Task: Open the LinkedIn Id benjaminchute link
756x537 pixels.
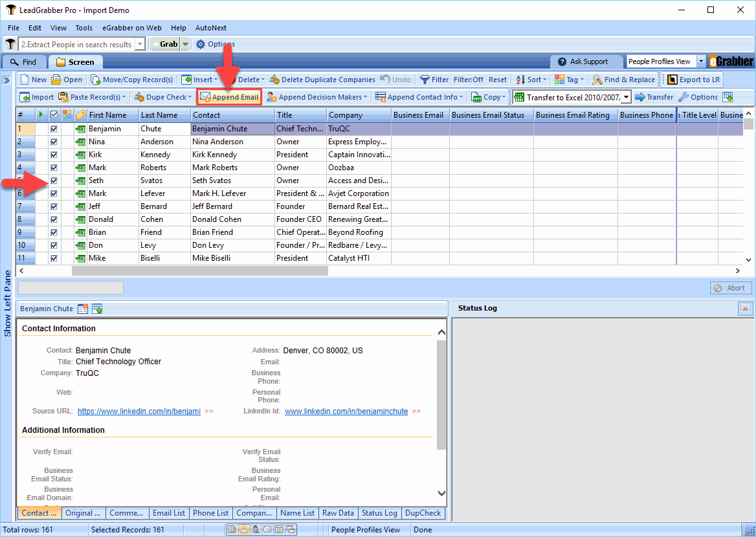Action: point(346,411)
